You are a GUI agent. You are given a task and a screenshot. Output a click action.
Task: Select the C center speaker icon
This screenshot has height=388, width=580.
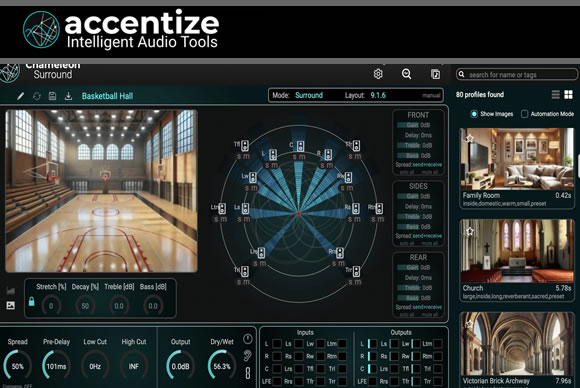point(300,146)
